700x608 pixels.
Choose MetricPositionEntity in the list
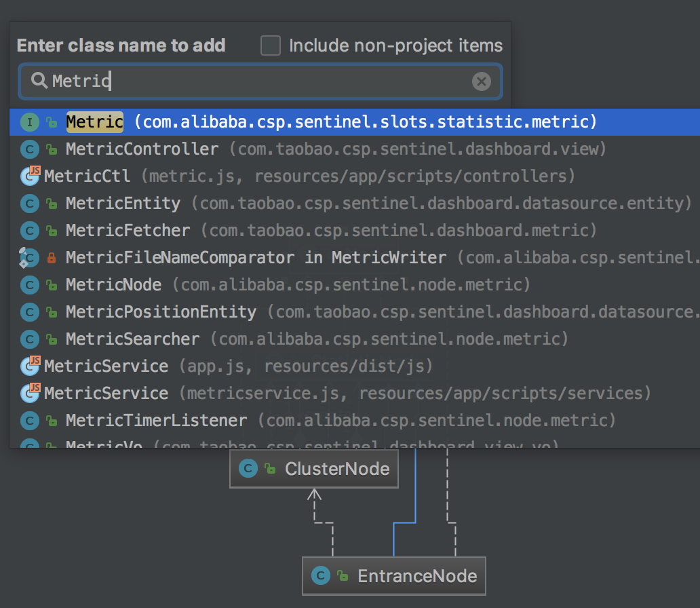click(161, 312)
